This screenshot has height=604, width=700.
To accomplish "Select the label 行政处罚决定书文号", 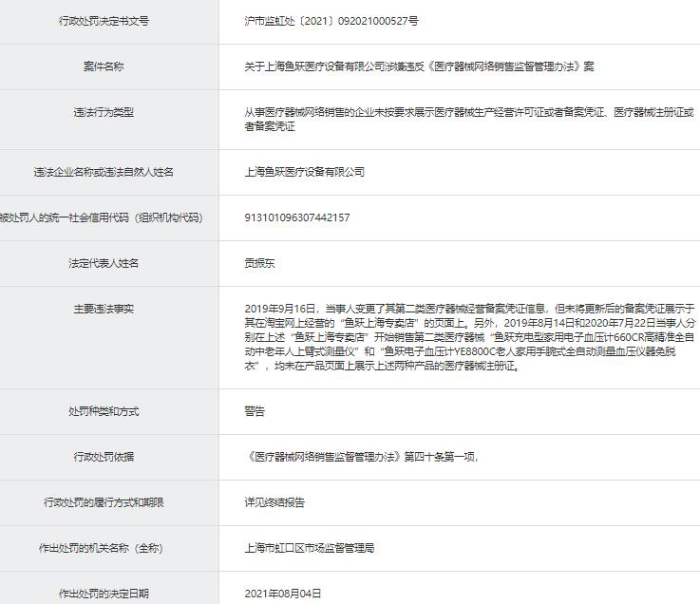I will coord(104,21).
